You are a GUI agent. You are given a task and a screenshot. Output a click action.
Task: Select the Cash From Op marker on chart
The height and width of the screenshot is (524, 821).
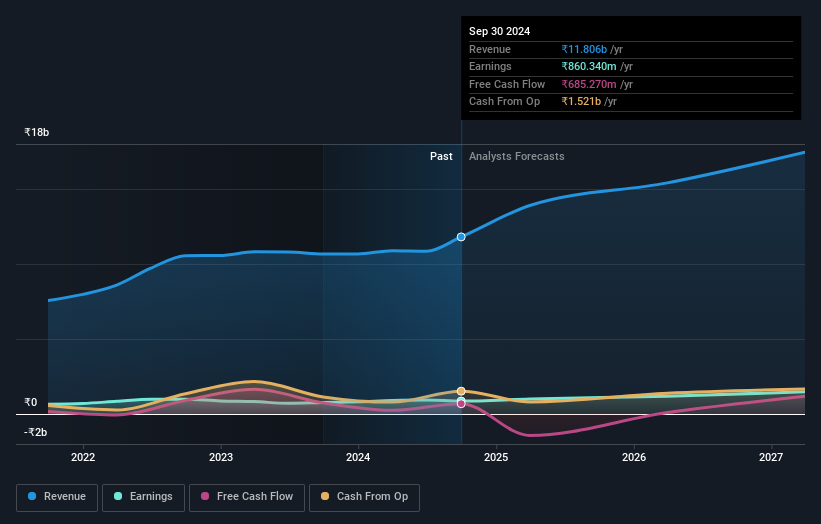click(461, 391)
